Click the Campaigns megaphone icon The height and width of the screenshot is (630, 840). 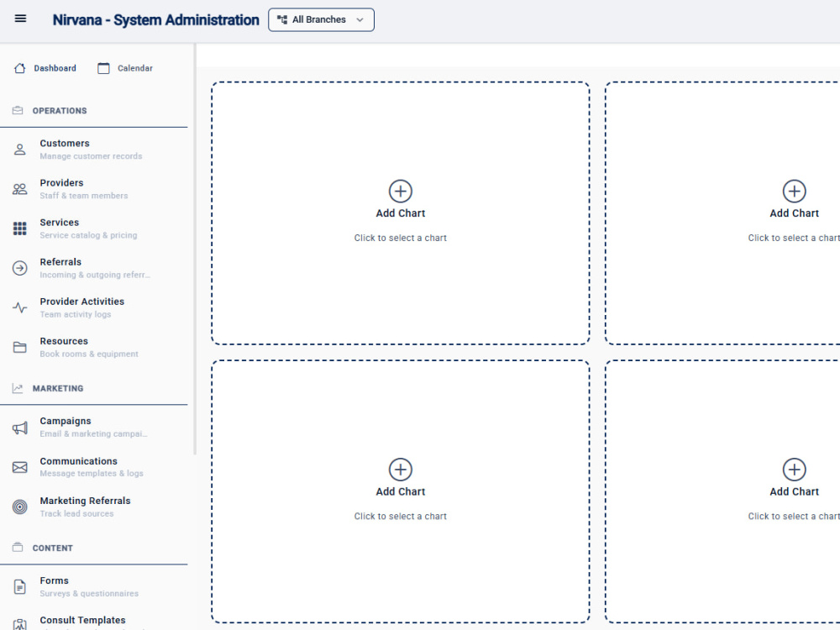pyautogui.click(x=20, y=428)
